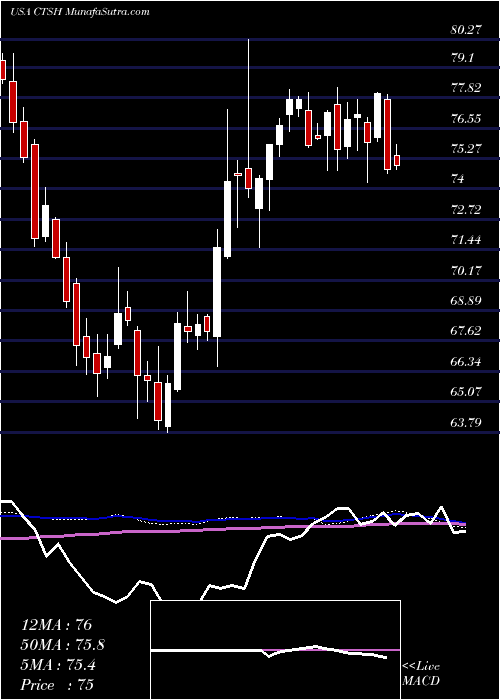Click the 63.79 price axis label
This screenshot has width=500, height=700.
click(x=467, y=422)
